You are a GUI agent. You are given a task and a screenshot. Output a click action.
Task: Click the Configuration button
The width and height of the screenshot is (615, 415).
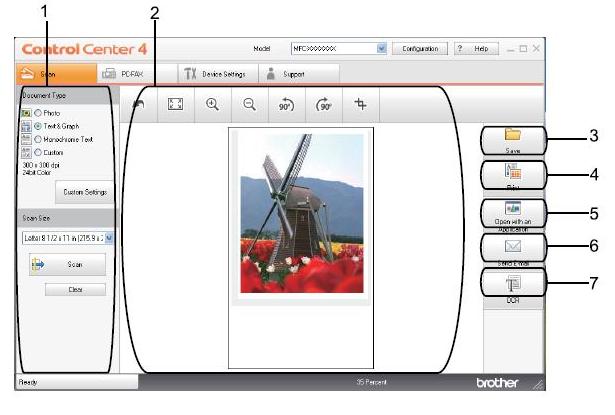pyautogui.click(x=419, y=48)
